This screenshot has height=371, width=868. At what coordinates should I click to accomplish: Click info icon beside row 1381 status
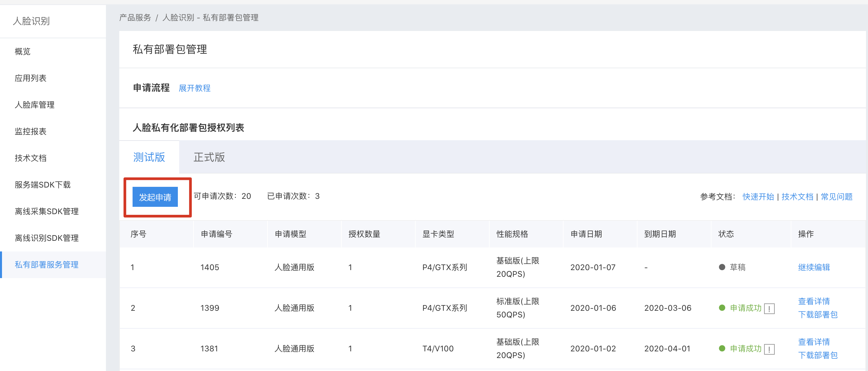[769, 349]
